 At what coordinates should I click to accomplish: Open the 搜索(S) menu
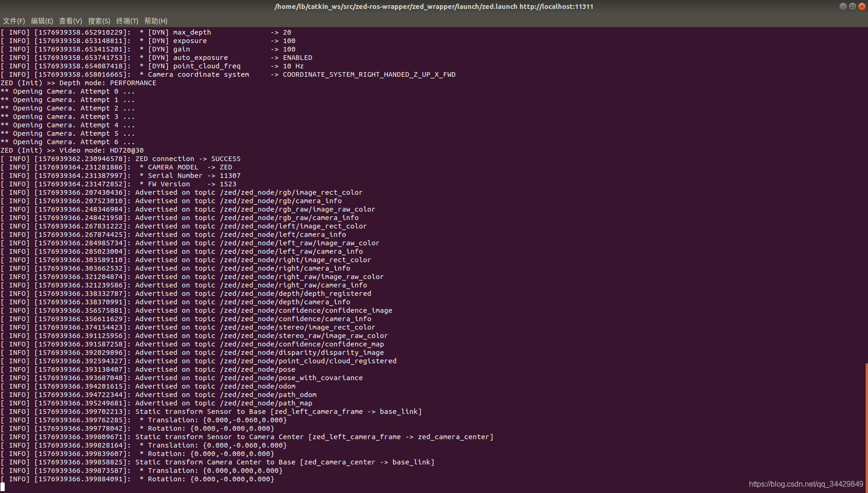(99, 21)
